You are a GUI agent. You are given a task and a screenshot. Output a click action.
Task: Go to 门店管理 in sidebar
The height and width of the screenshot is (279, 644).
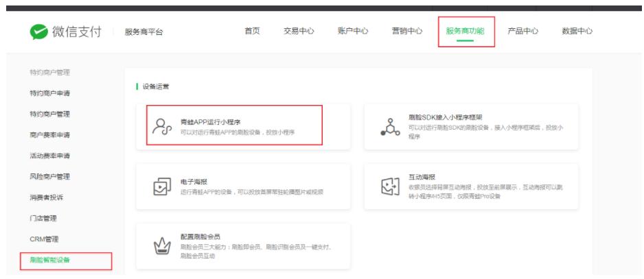[43, 218]
